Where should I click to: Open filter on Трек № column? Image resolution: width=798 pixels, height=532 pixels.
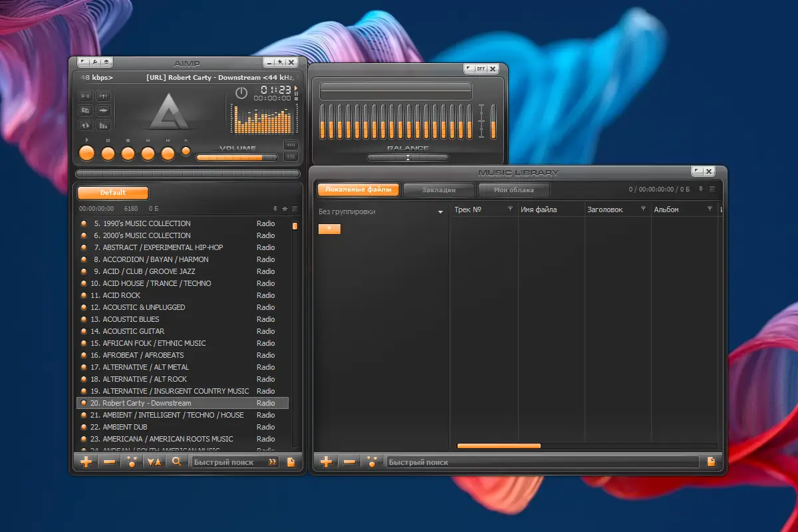(x=510, y=208)
